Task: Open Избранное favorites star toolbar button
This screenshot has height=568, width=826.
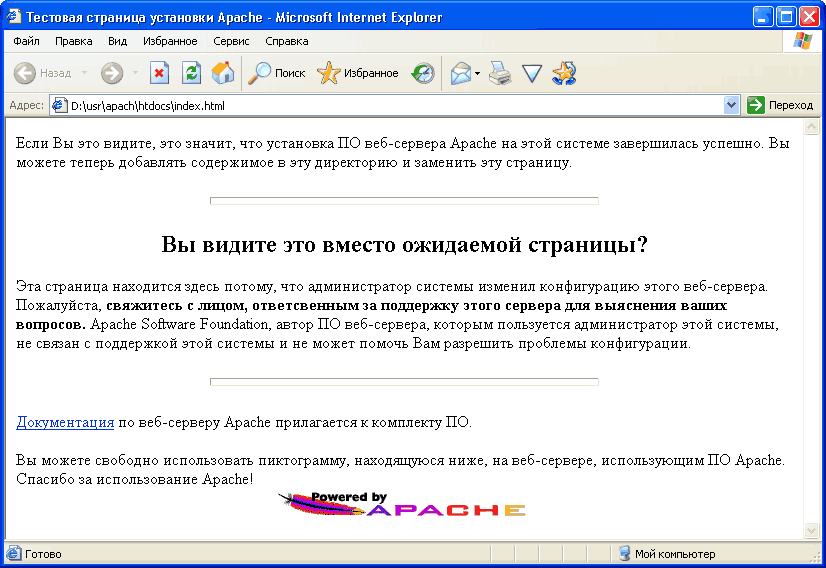Action: click(358, 73)
